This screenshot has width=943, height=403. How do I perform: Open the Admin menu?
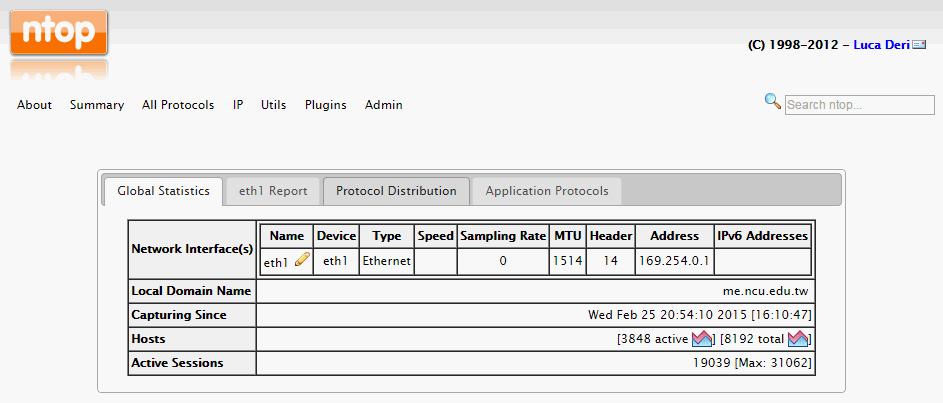pyautogui.click(x=384, y=105)
